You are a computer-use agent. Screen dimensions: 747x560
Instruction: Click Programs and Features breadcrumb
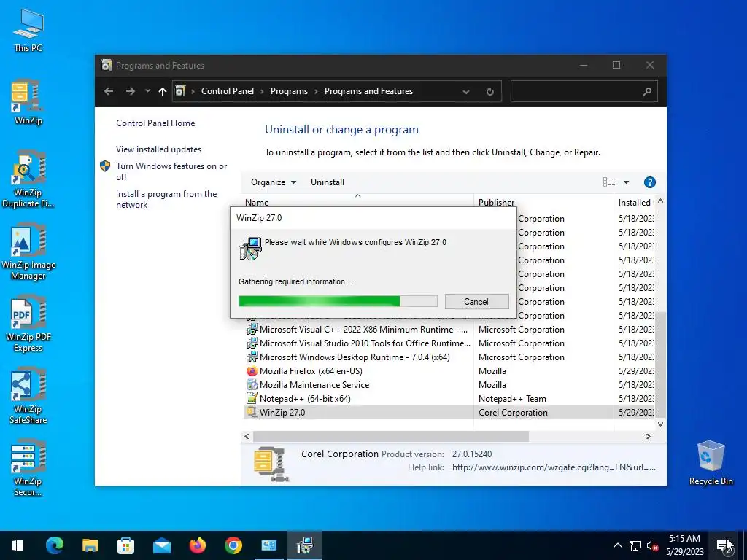tap(368, 91)
